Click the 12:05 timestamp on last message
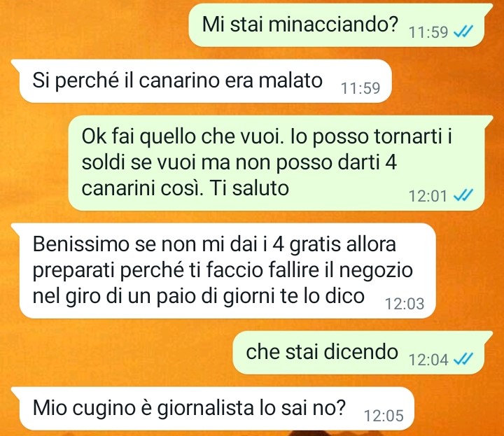Screen dimensions: 504x436 [384, 416]
